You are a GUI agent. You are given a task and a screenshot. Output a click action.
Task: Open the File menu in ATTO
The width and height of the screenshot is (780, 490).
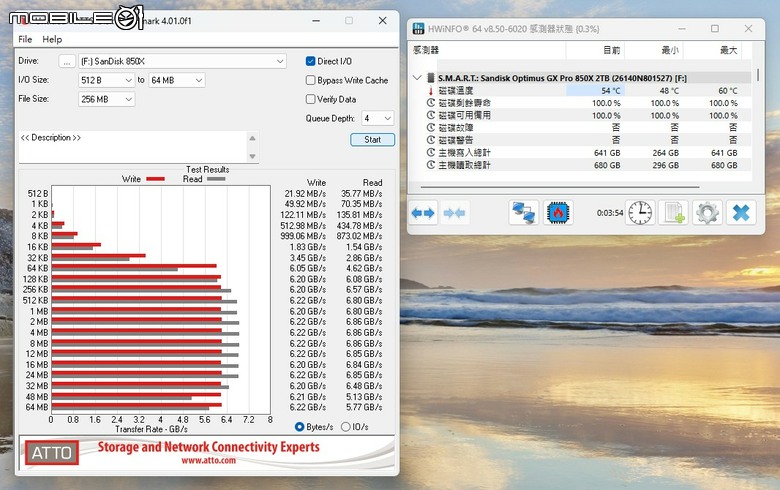[x=25, y=39]
